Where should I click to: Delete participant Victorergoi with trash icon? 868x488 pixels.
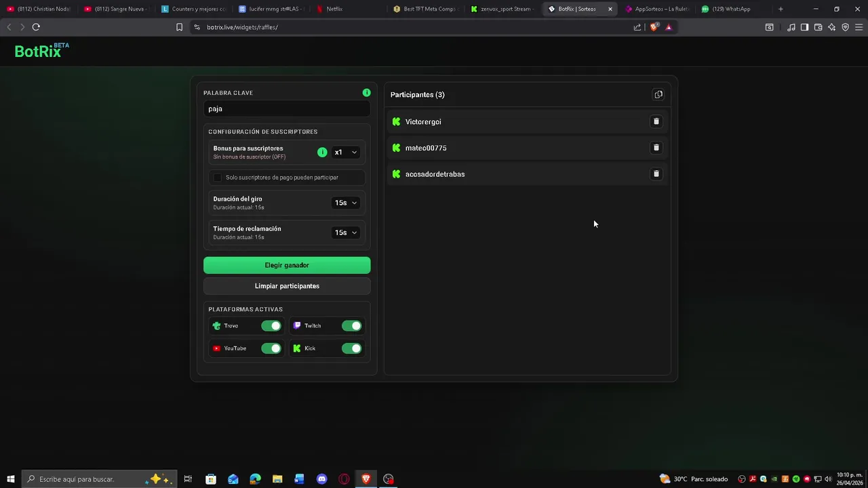656,121
